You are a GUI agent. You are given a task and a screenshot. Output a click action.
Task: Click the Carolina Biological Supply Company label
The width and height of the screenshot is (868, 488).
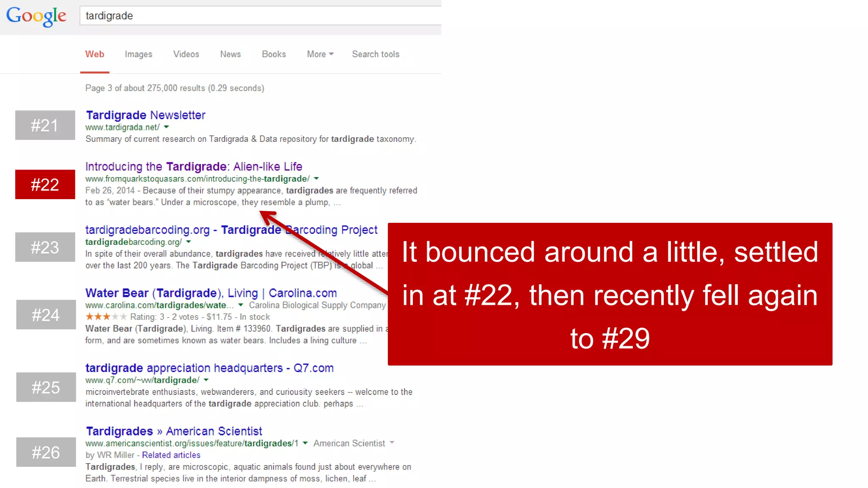[x=317, y=305]
